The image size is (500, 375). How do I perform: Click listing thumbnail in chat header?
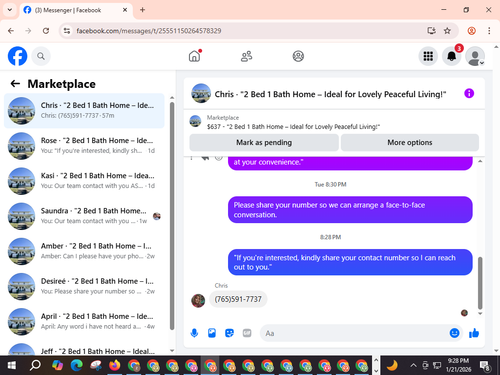click(x=201, y=93)
